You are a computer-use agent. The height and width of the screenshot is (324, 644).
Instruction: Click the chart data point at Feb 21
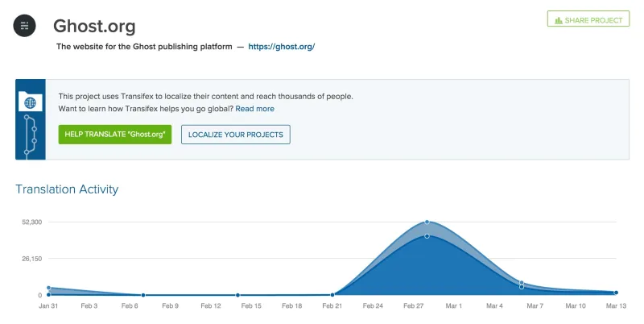point(332,295)
